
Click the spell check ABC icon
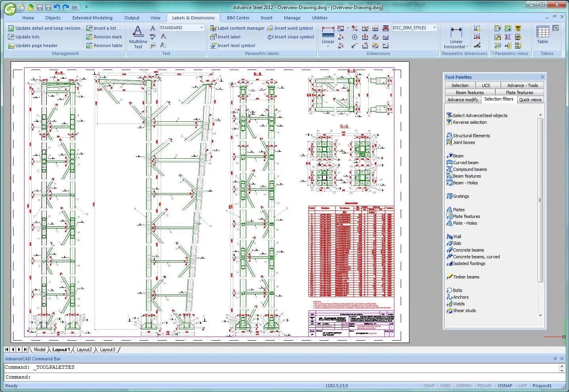(153, 37)
